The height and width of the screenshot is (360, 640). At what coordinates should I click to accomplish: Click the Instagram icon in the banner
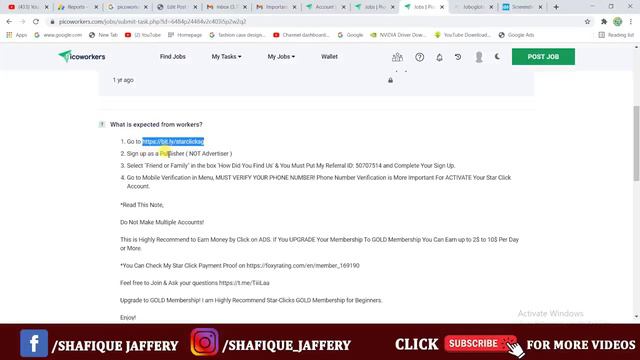[204, 342]
